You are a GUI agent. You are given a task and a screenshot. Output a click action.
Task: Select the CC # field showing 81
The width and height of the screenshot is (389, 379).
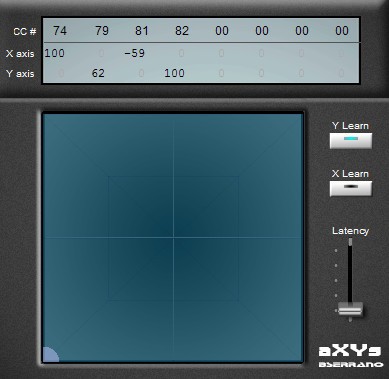click(x=142, y=31)
